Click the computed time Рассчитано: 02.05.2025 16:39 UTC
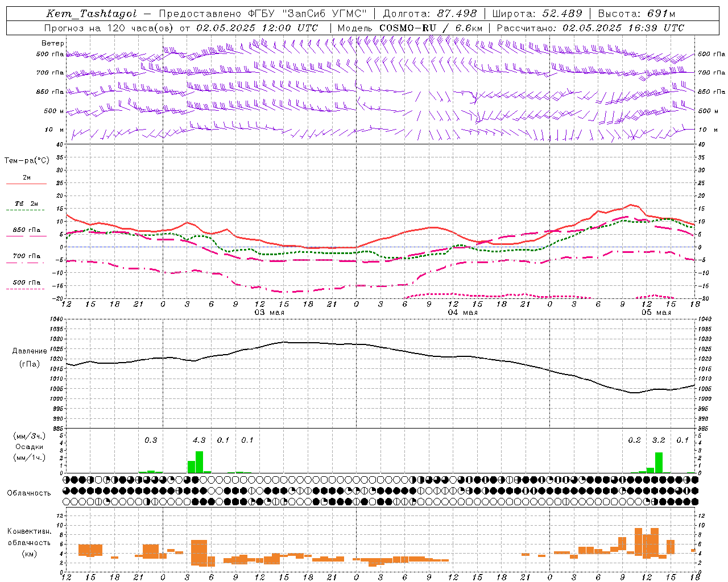 [x=590, y=28]
